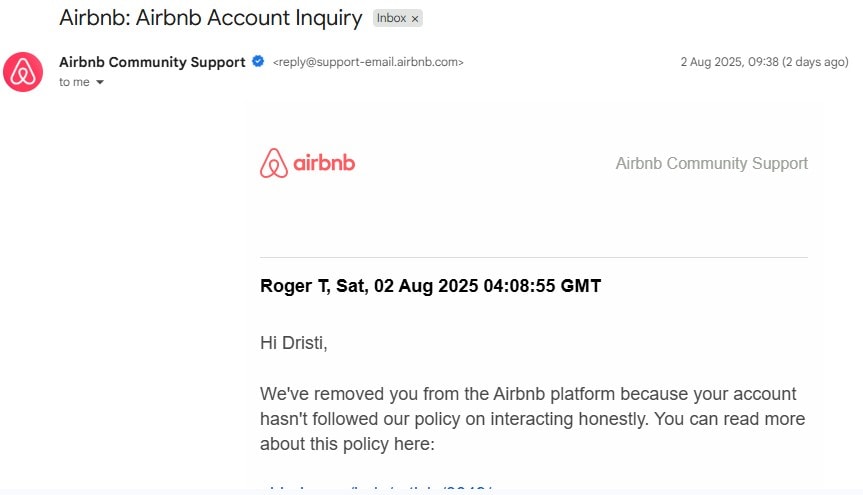This screenshot has width=863, height=495.
Task: Click the sender name Airbnb Community Support
Action: pyautogui.click(x=152, y=62)
